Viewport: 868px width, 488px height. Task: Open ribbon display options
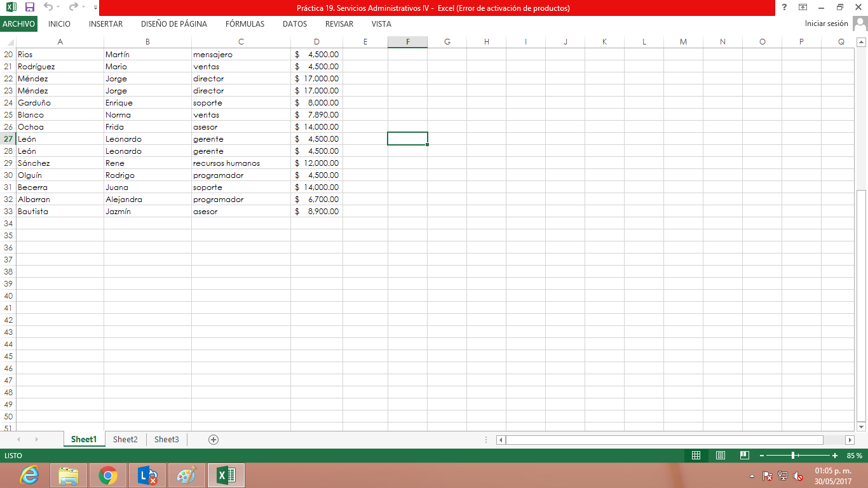(x=803, y=8)
